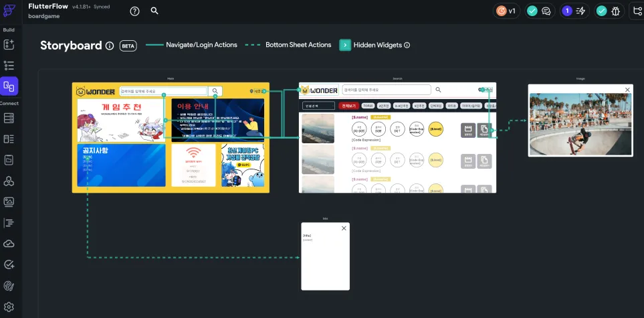Open the Cloud Functions sidebar icon
The width and height of the screenshot is (644, 318).
pyautogui.click(x=9, y=244)
